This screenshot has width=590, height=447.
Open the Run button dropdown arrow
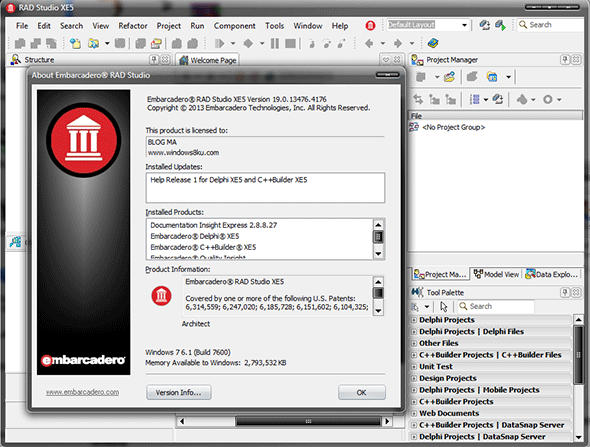pos(233,44)
